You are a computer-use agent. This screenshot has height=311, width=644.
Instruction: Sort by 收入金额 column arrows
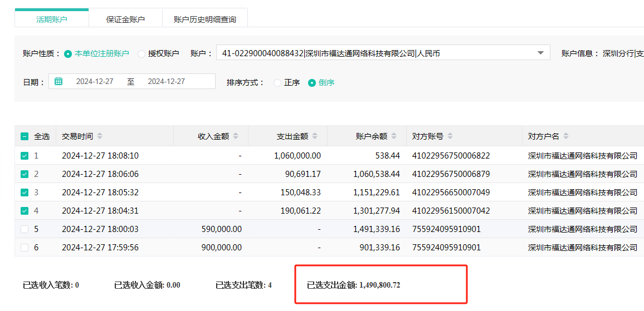click(236, 136)
